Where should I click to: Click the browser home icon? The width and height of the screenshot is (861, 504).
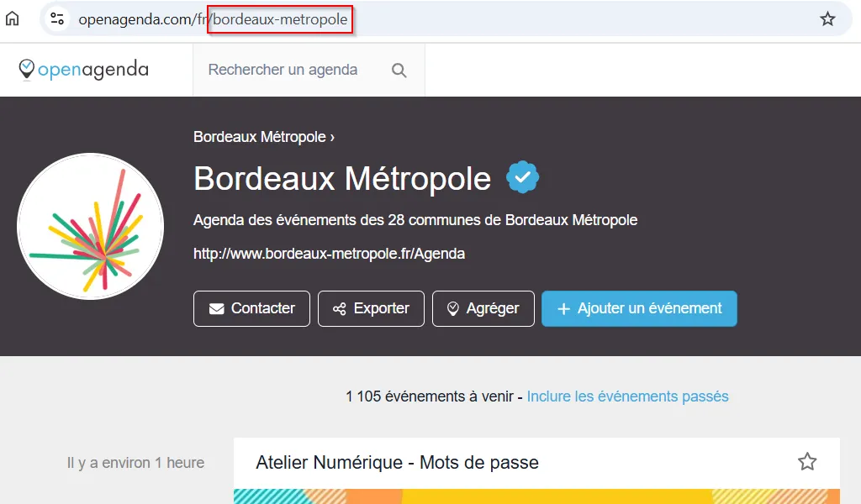point(12,18)
